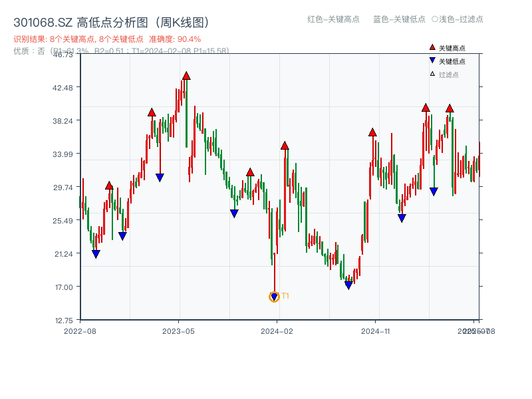Click the grey 优质：否 parameters line
Image resolution: width=532 pixels, height=399 pixels.
tap(121, 51)
